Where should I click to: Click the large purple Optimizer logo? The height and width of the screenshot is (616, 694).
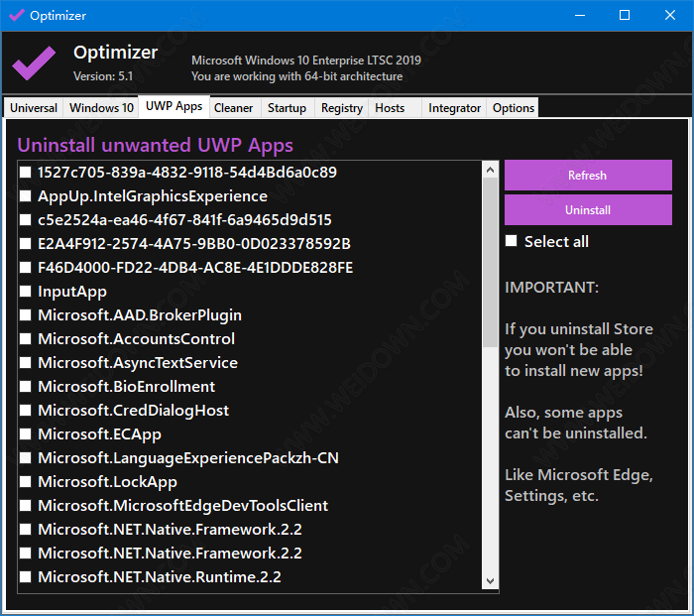34,63
